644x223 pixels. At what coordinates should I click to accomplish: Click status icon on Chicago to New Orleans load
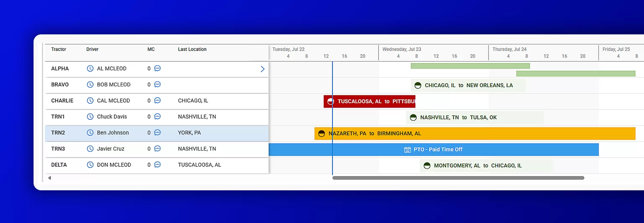click(x=418, y=86)
